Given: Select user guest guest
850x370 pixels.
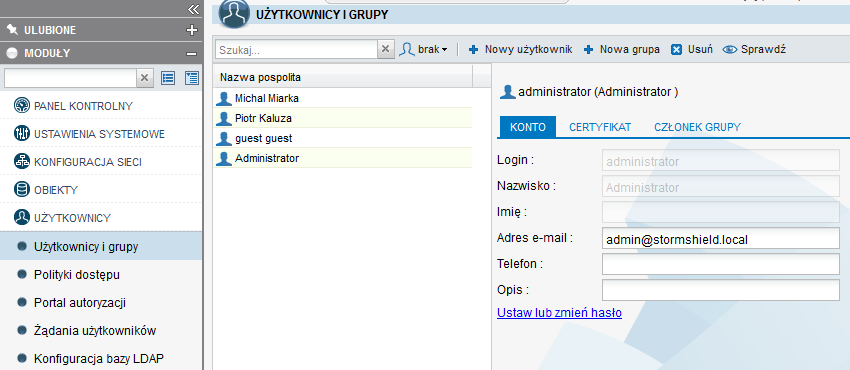Looking at the screenshot, I should 343,138.
